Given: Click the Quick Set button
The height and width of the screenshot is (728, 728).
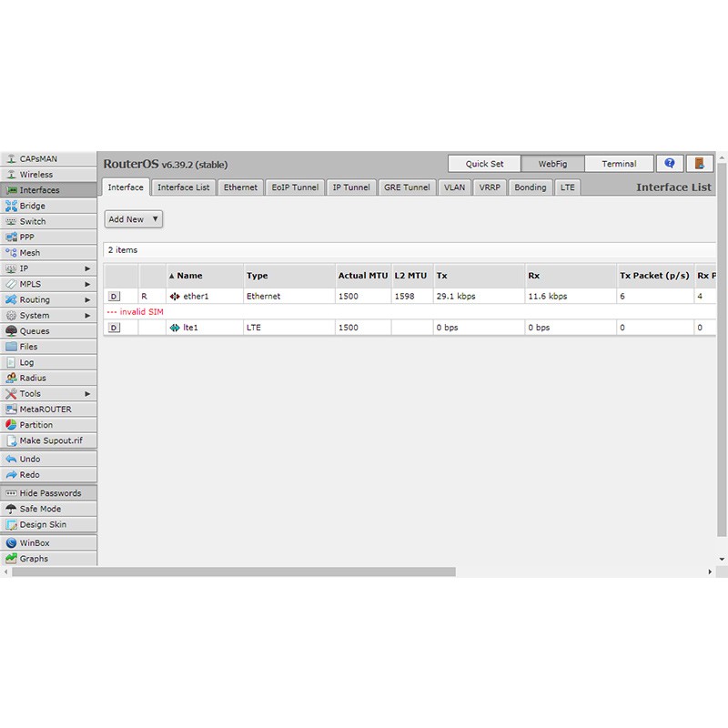Looking at the screenshot, I should pyautogui.click(x=484, y=164).
